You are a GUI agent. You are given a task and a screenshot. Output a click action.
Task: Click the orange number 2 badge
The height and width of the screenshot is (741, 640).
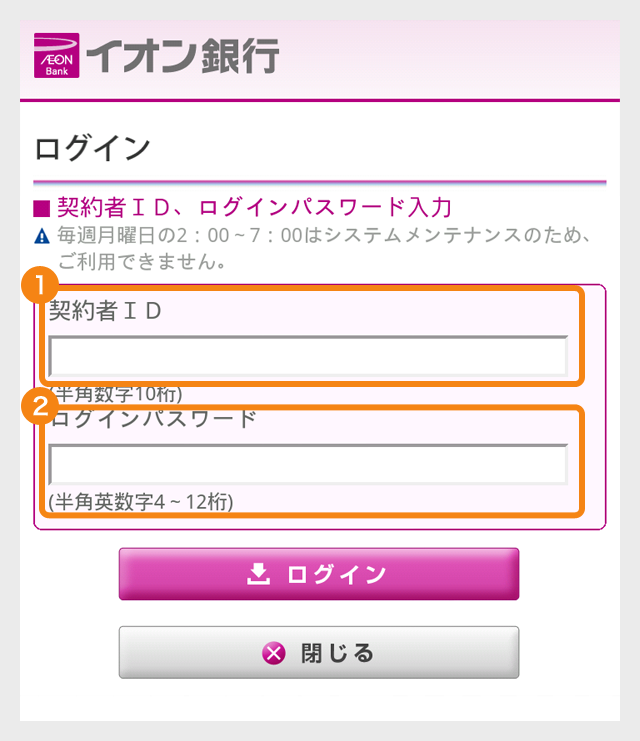[40, 406]
